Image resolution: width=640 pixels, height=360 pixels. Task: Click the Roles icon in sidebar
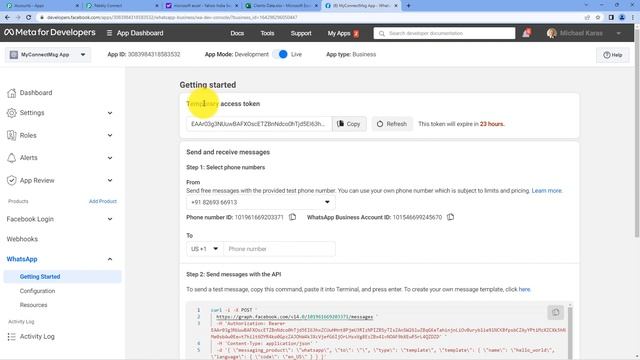[x=11, y=135]
